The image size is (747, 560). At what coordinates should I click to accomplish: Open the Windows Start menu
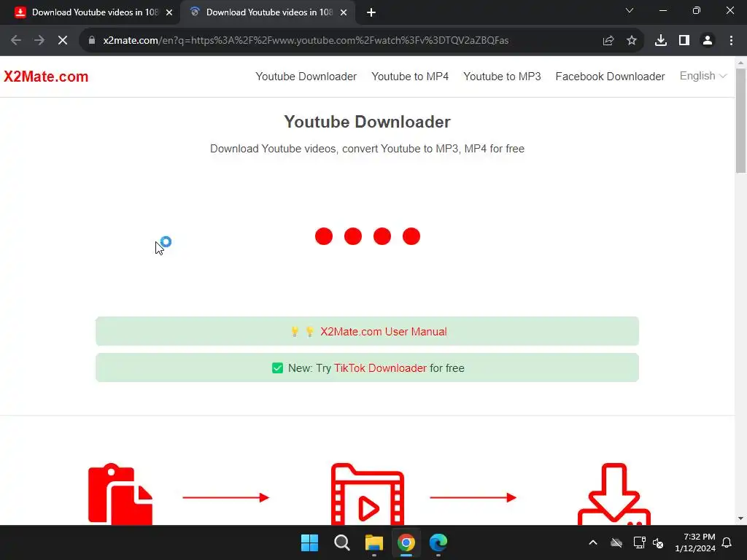coord(309,542)
